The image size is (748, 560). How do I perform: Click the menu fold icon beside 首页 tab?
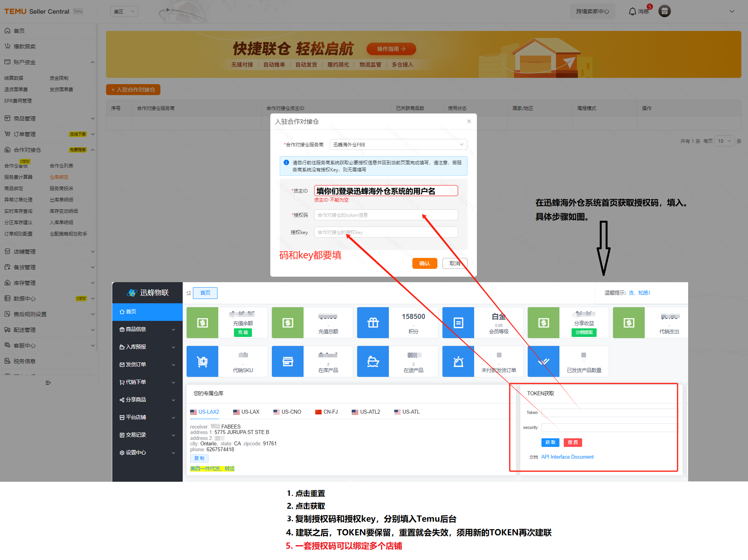click(189, 293)
